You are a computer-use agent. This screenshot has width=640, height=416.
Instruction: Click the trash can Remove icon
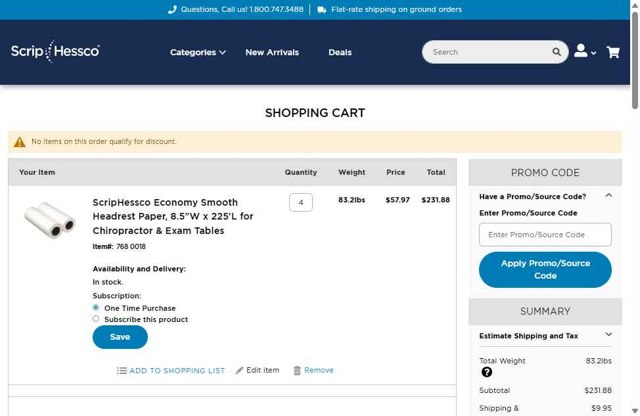(x=297, y=370)
